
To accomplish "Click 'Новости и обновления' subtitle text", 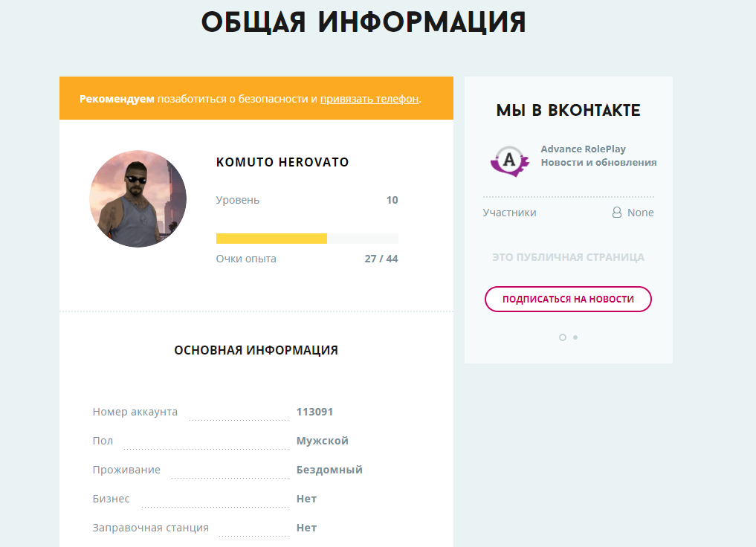I will [598, 163].
